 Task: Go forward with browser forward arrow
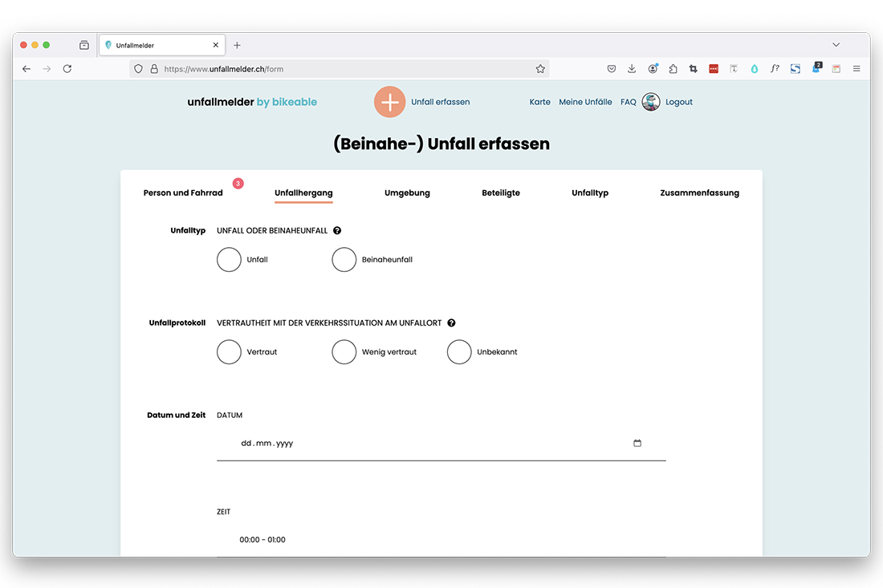click(x=47, y=69)
